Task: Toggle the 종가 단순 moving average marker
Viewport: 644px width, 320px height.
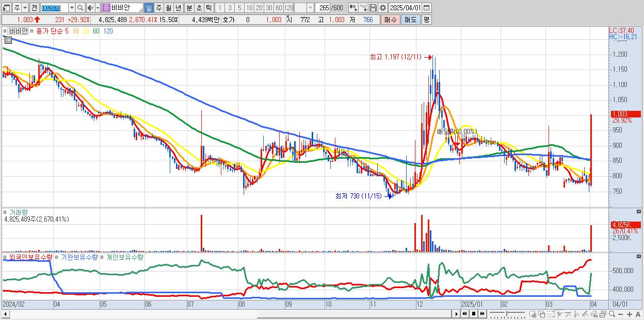Action: [32, 31]
